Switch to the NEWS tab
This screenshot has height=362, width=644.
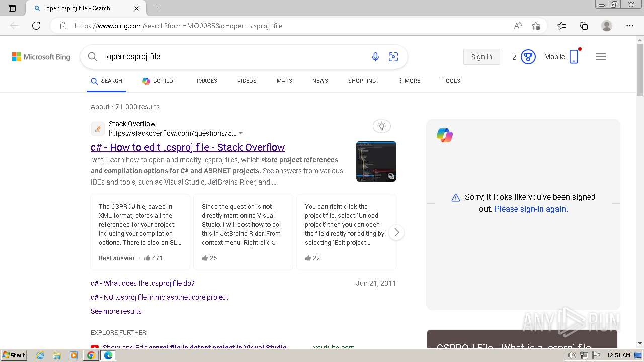320,81
